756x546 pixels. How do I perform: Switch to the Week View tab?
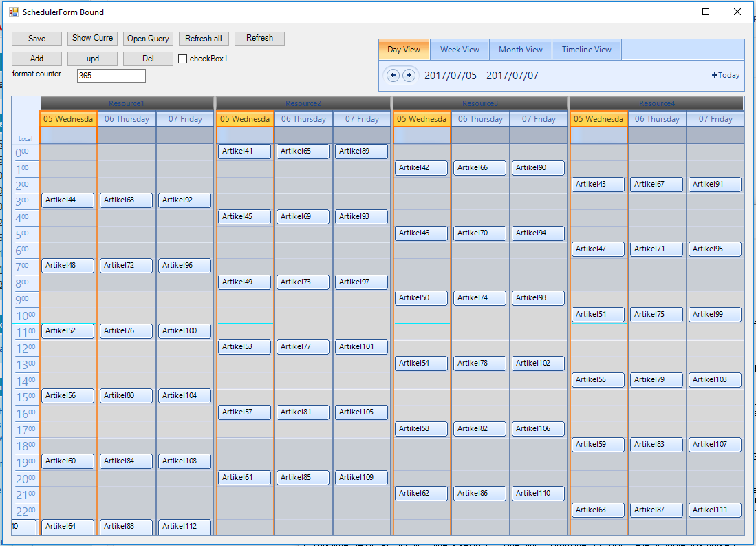click(x=460, y=49)
